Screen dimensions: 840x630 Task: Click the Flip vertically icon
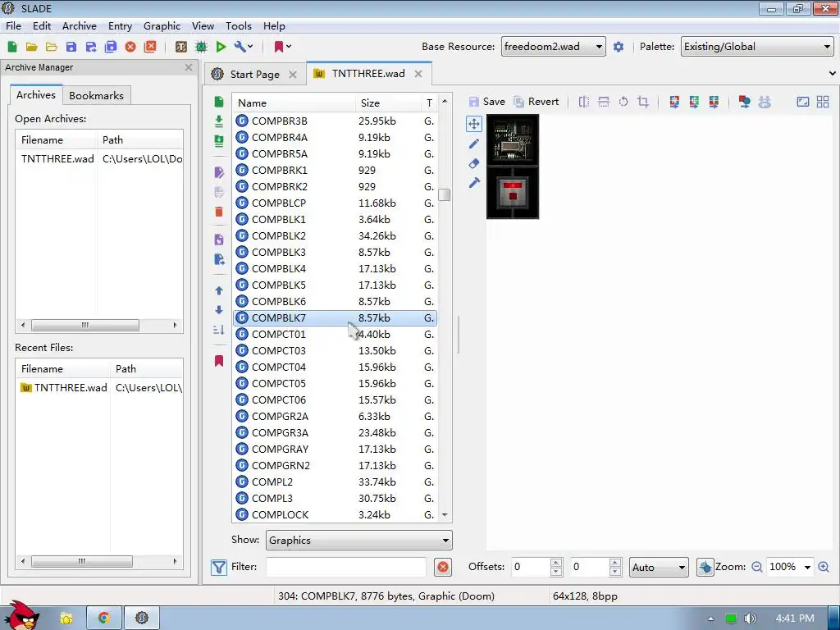point(604,102)
